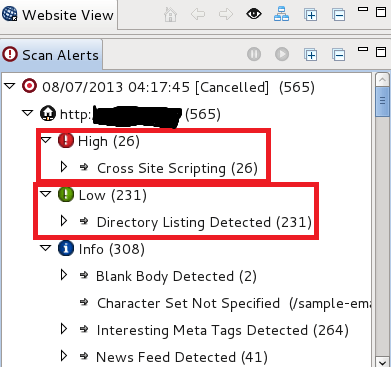Expand all nodes in Website View

310,15
